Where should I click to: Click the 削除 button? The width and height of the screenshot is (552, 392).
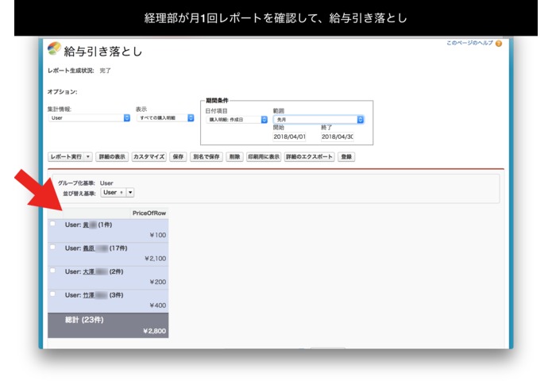coord(234,157)
